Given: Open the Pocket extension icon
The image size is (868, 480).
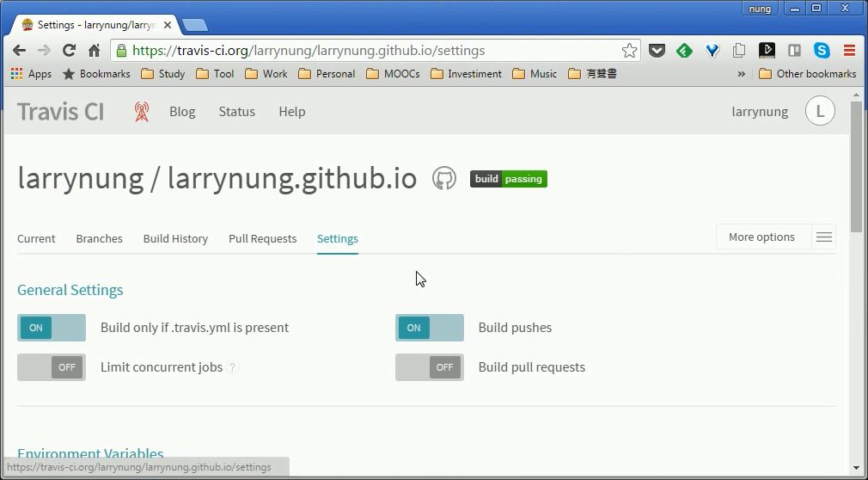Looking at the screenshot, I should 657,51.
